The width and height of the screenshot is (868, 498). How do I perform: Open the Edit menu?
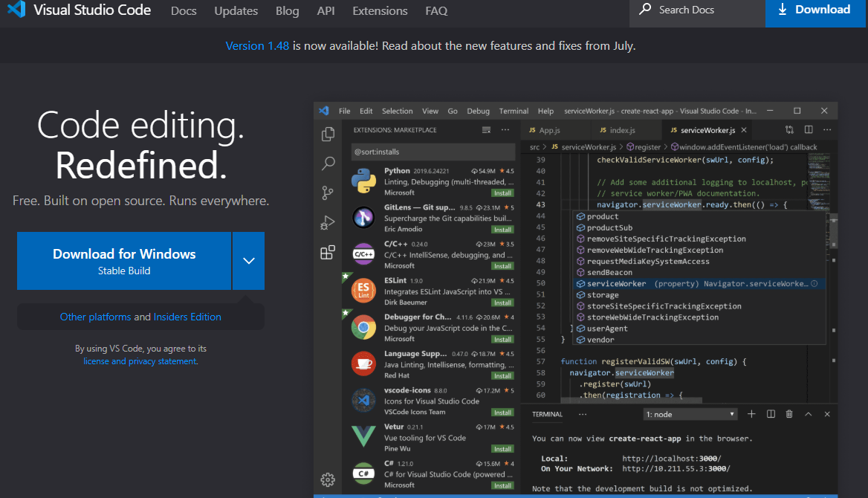pos(366,111)
